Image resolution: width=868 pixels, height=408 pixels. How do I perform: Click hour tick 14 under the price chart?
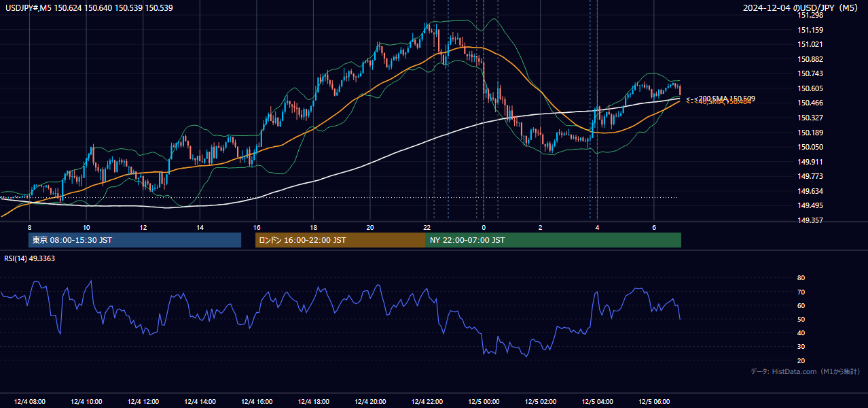(x=200, y=227)
